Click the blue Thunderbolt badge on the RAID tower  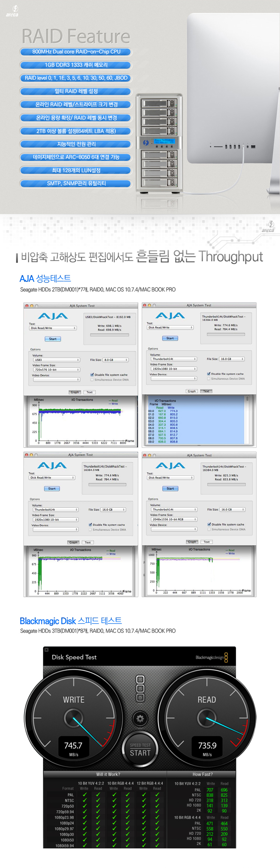146,142
